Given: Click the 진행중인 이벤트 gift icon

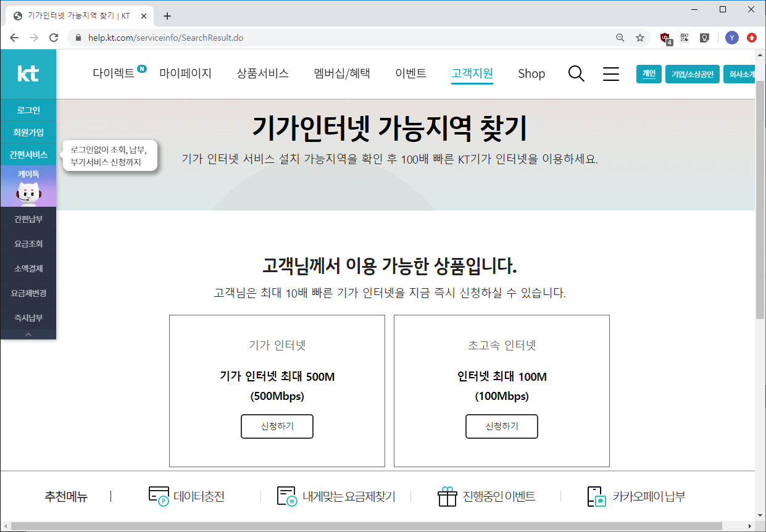Looking at the screenshot, I should pos(447,496).
